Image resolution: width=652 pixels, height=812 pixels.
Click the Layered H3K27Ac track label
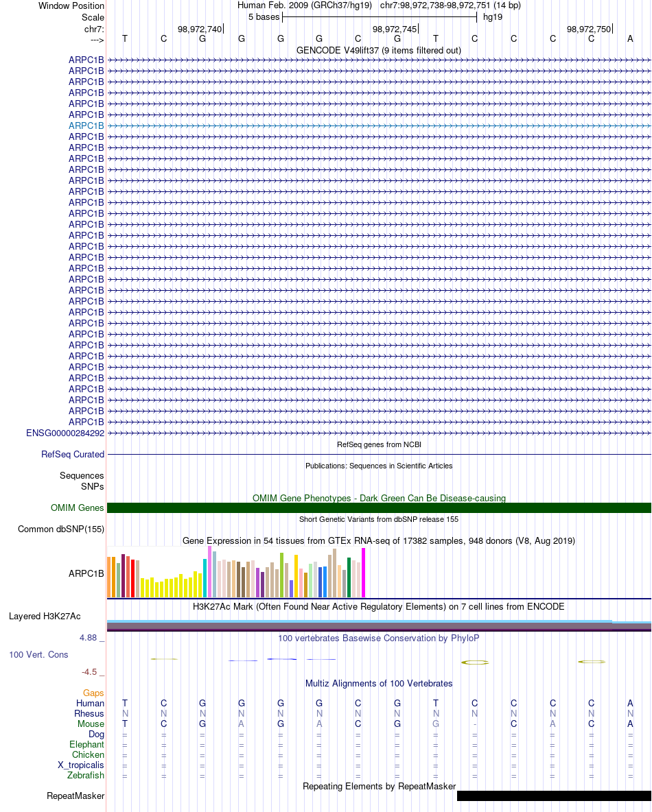click(x=45, y=617)
